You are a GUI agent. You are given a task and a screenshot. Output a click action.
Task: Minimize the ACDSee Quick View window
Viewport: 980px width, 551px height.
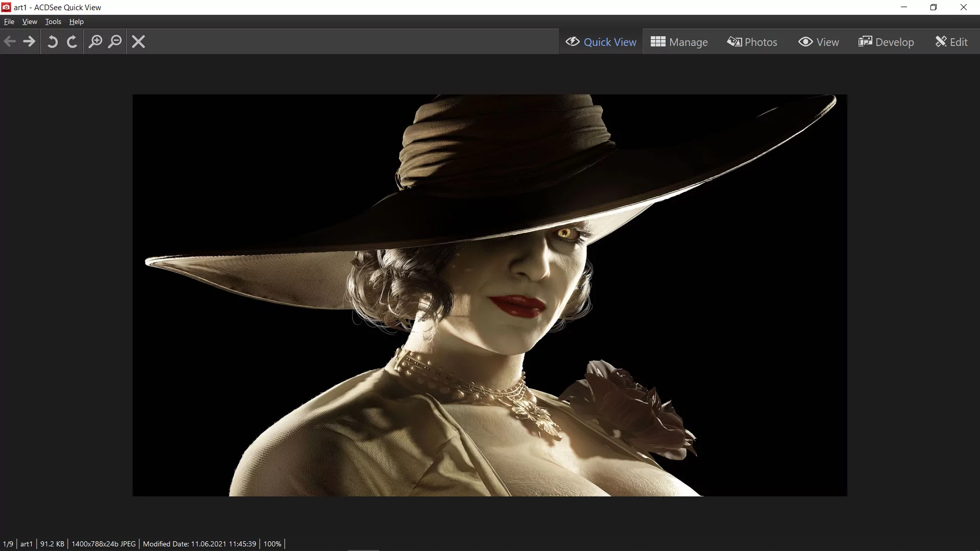904,7
